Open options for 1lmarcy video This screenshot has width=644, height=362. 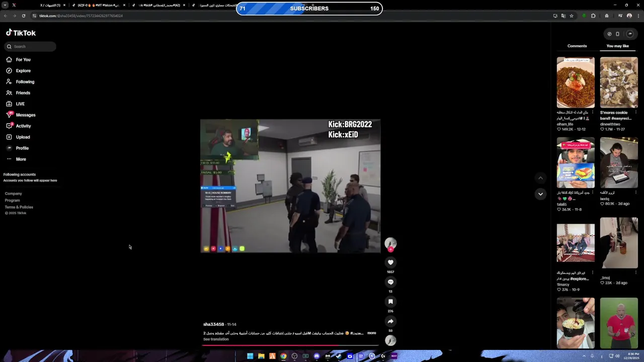click(593, 273)
